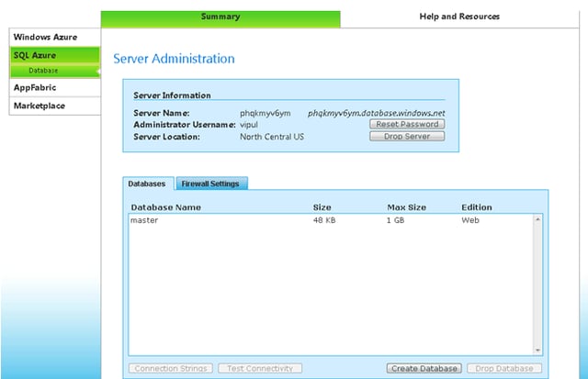
Task: Click the server name phqkmyv6ym
Action: [266, 113]
